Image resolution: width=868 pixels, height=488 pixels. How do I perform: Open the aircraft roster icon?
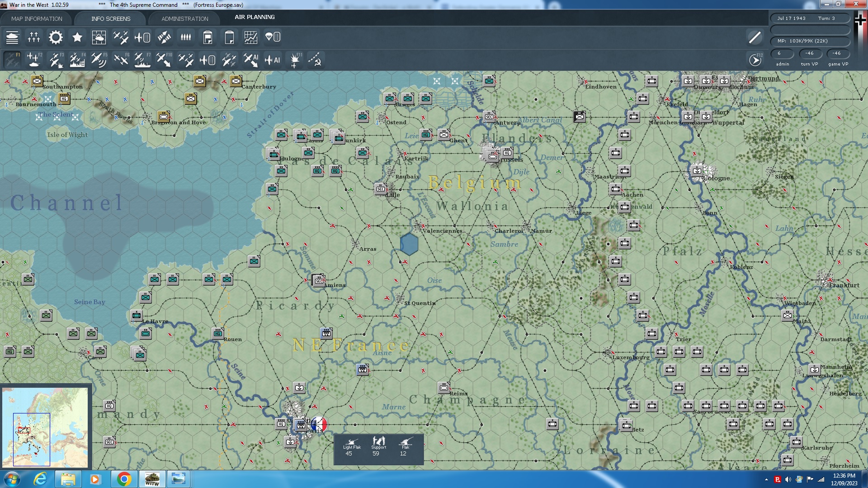[142, 38]
